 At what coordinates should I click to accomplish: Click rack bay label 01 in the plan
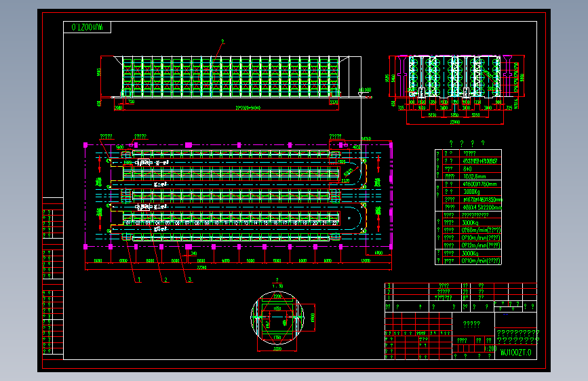[x=128, y=223]
